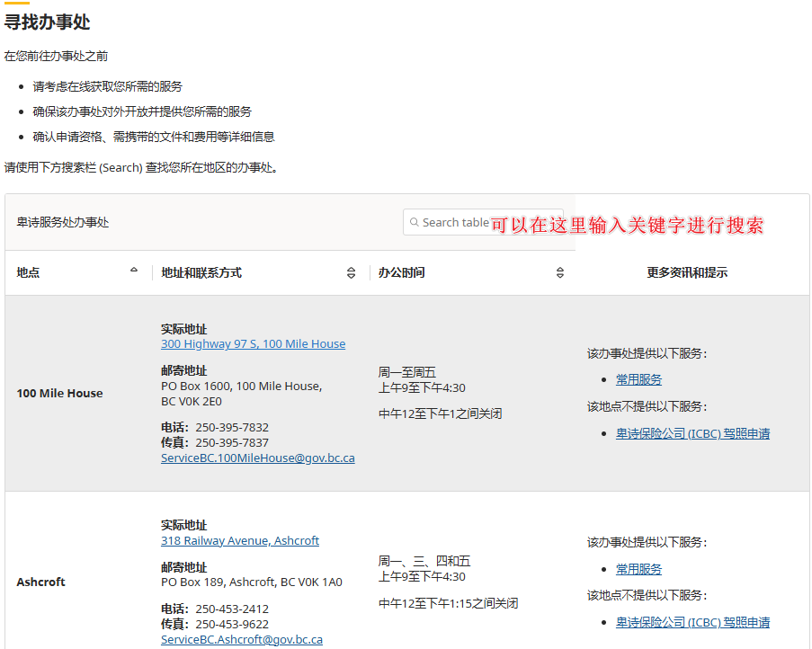Click the 100 Mile House phone number 250-395-7832
This screenshot has height=649, width=812.
[x=232, y=427]
